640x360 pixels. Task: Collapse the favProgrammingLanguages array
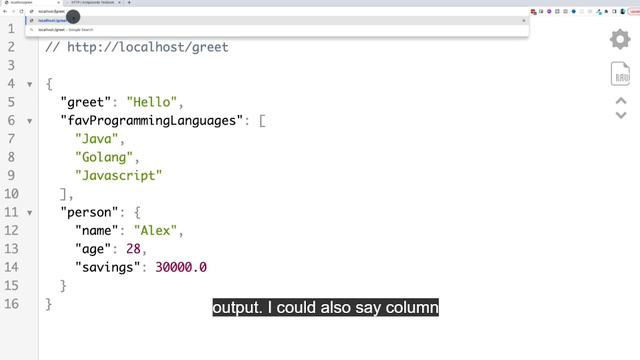point(29,121)
